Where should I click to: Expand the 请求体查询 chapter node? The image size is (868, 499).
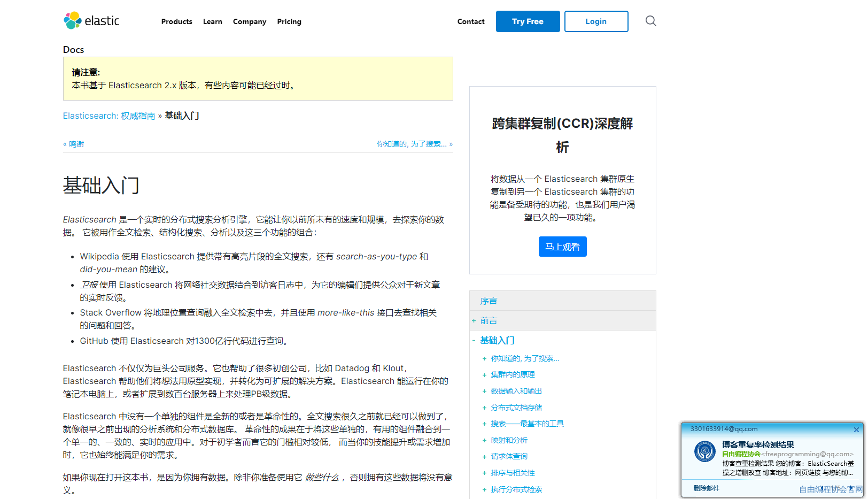click(484, 457)
